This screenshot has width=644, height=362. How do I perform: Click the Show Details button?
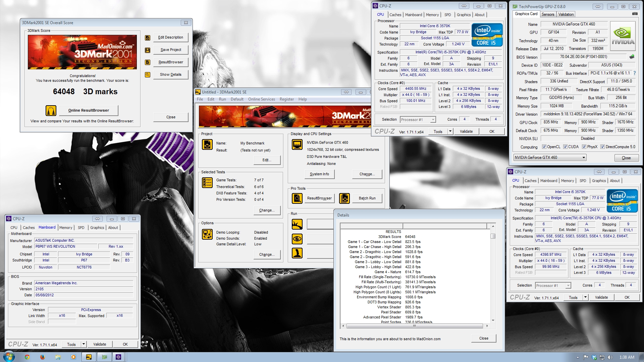click(x=171, y=74)
